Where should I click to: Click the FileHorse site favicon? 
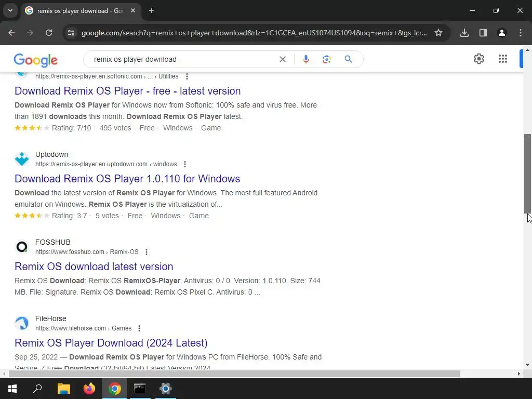22,323
